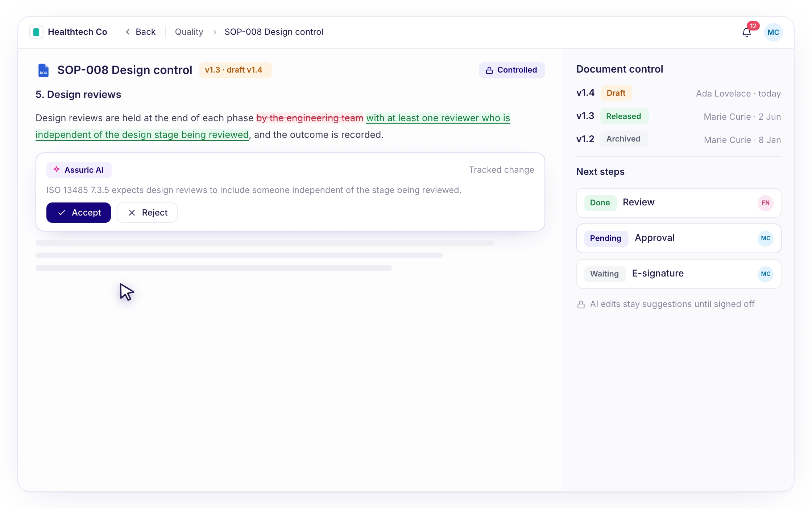
Task: Click the MC avatar on E-signature step
Action: [x=766, y=274]
